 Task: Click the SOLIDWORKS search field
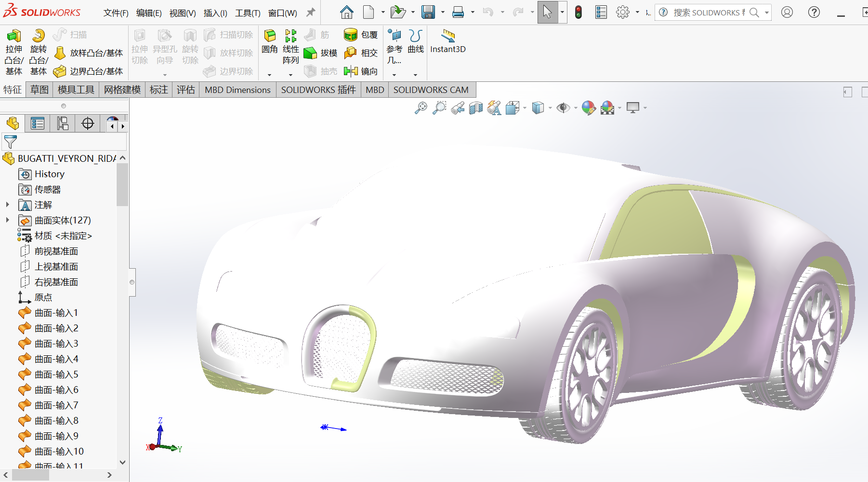708,13
